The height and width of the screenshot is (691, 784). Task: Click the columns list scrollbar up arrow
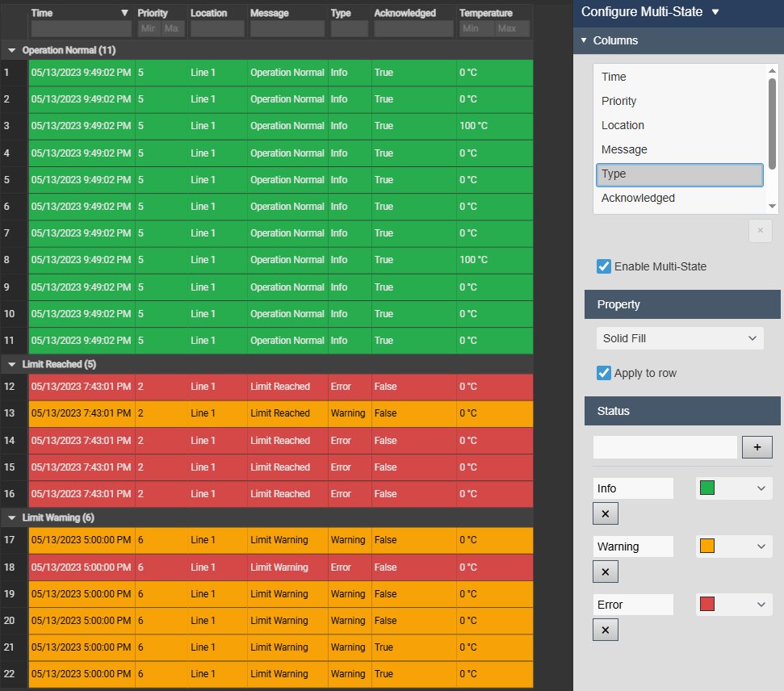click(x=772, y=71)
